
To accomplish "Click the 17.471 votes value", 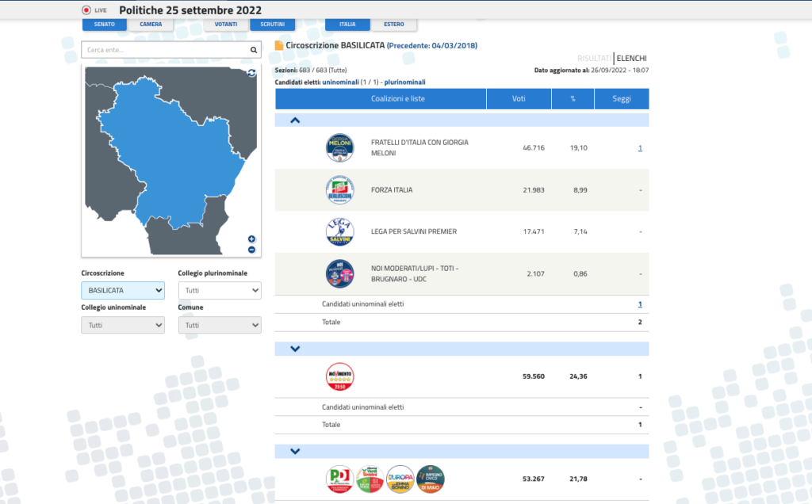I will [x=534, y=232].
